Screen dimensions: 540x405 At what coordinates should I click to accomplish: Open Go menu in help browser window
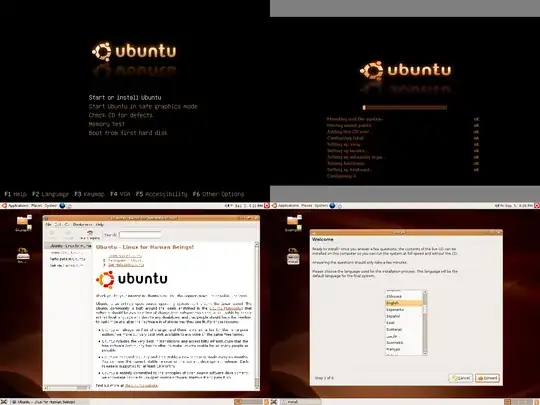67,225
